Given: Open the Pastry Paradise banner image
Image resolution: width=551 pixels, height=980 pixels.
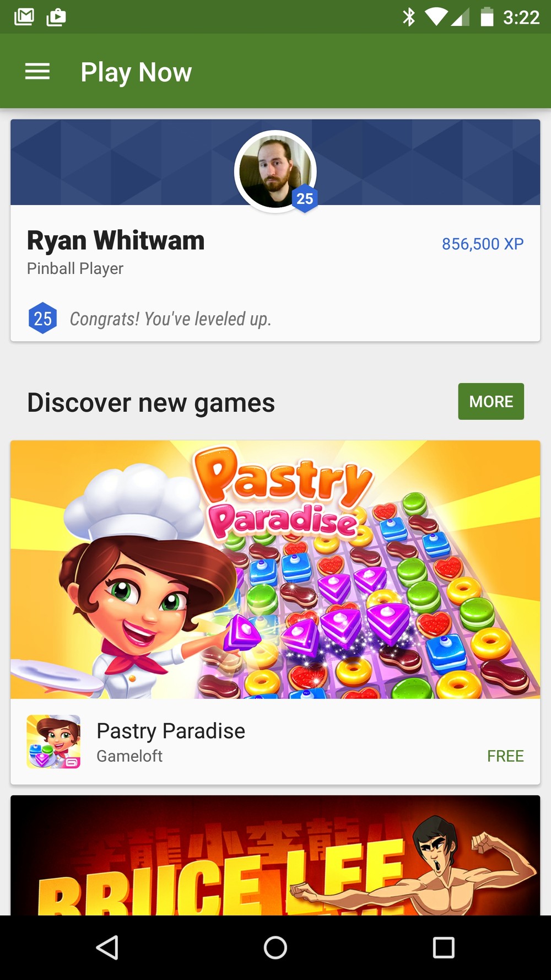Looking at the screenshot, I should tap(275, 569).
